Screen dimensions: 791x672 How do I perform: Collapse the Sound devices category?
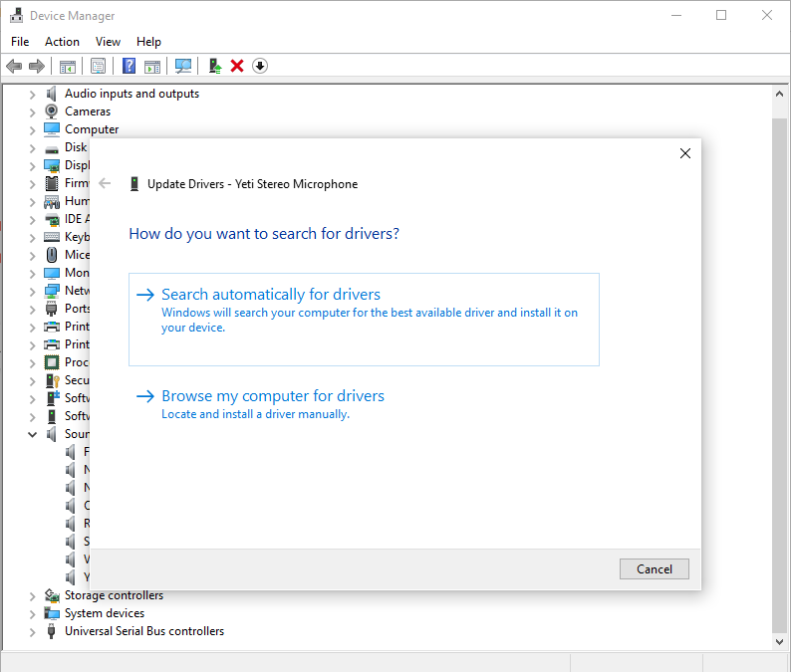pos(33,434)
